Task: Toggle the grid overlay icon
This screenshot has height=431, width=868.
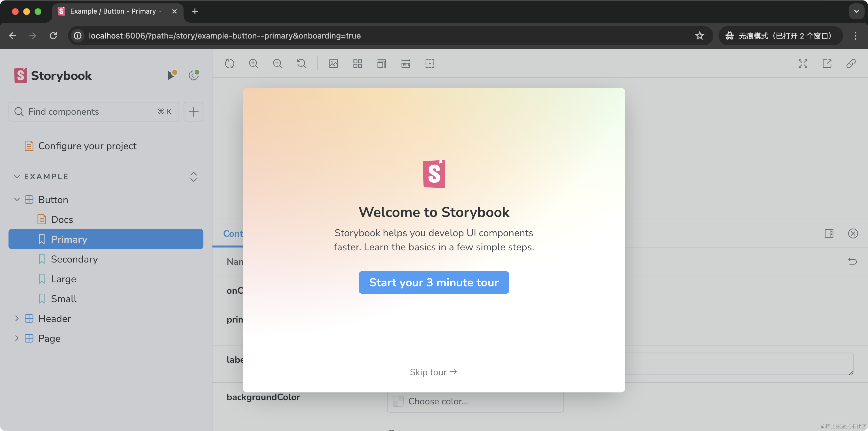Action: pyautogui.click(x=358, y=64)
